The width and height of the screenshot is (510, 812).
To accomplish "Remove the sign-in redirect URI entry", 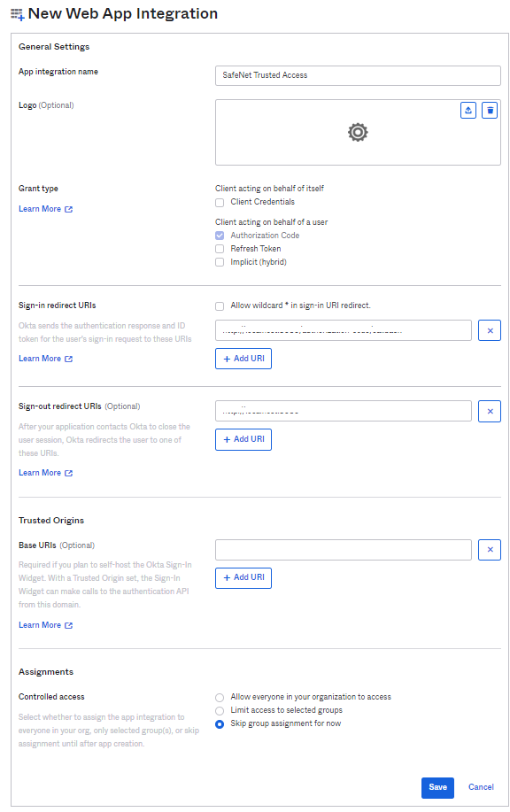I will point(490,330).
